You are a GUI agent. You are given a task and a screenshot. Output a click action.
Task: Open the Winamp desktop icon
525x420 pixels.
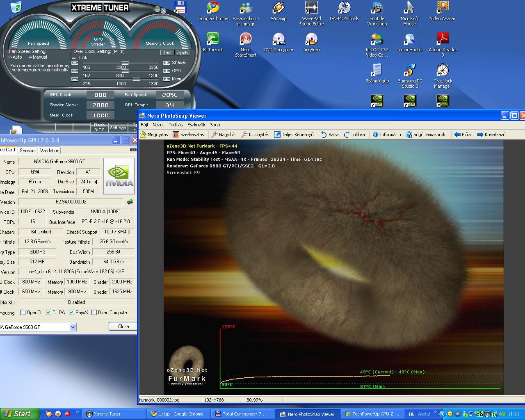click(x=278, y=11)
